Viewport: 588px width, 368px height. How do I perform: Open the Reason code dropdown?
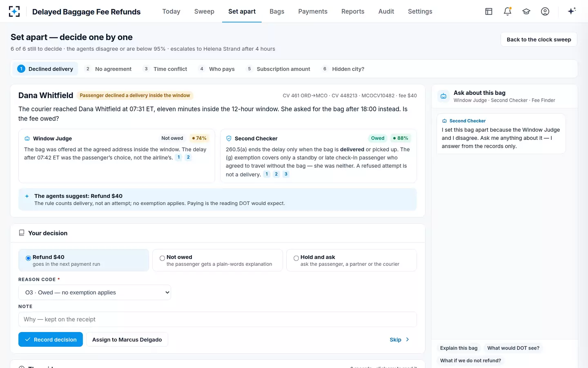click(x=95, y=292)
